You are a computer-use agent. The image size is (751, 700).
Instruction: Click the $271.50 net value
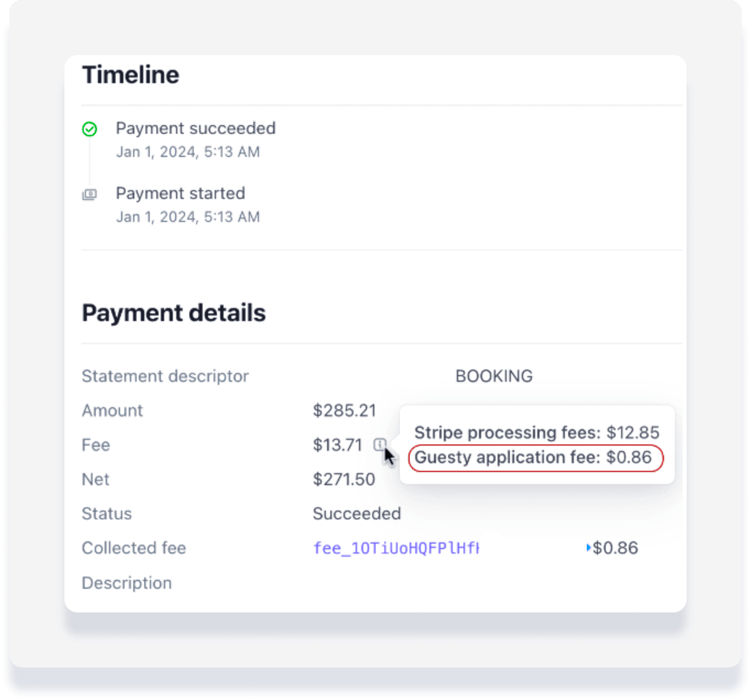(x=344, y=479)
